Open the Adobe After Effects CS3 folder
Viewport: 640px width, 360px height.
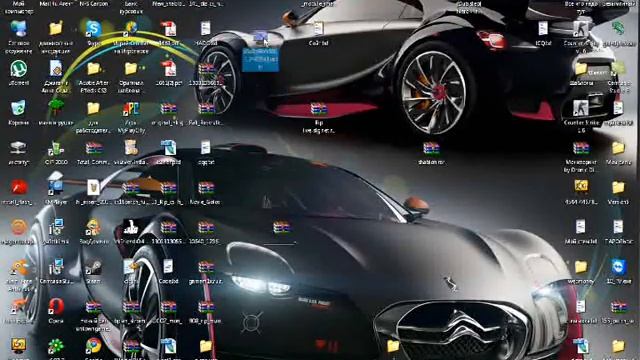pyautogui.click(x=93, y=69)
